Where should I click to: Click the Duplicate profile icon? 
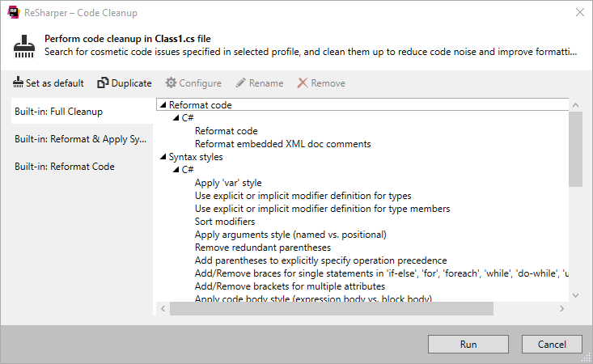pyautogui.click(x=103, y=83)
